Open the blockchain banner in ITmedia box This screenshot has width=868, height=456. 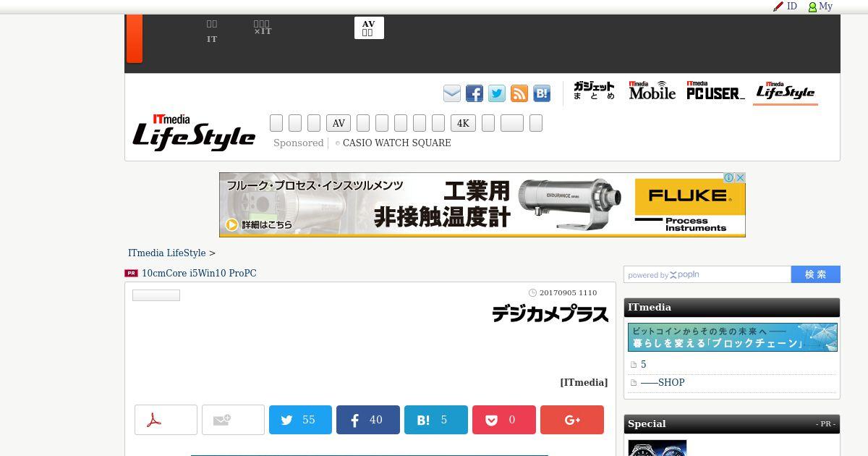(733, 337)
